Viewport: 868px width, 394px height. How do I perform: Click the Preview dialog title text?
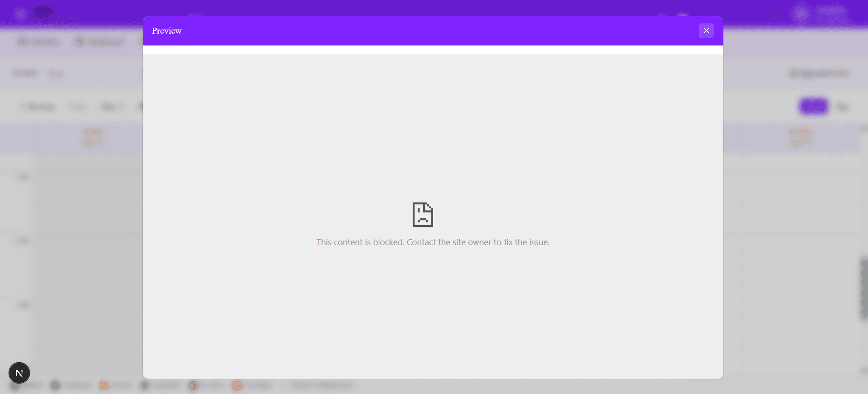click(x=166, y=31)
